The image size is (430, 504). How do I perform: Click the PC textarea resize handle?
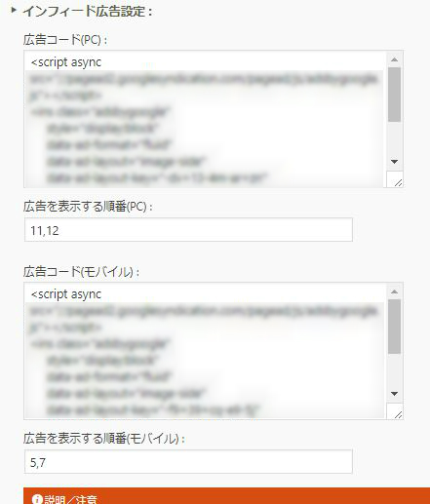click(398, 182)
